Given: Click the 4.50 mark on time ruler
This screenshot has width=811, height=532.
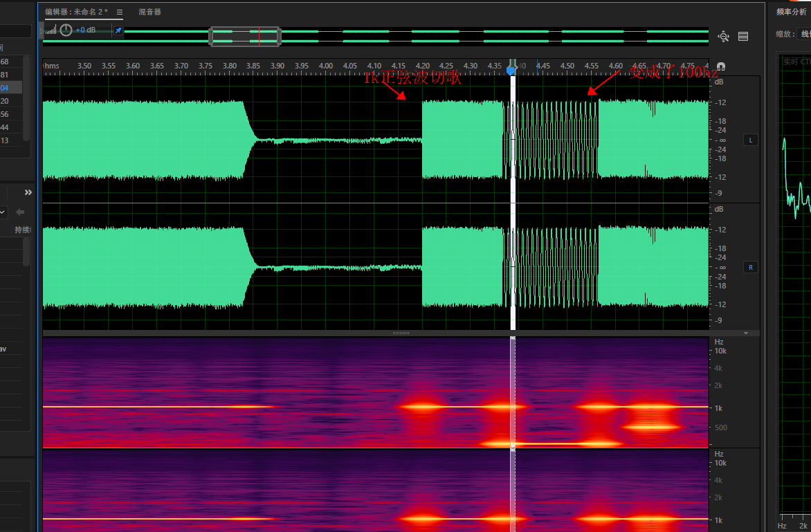Looking at the screenshot, I should click(567, 66).
